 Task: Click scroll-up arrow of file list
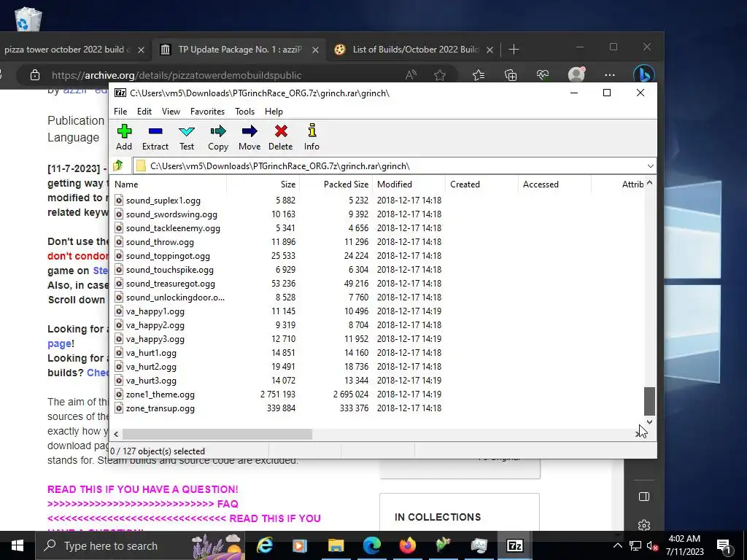[x=649, y=183]
